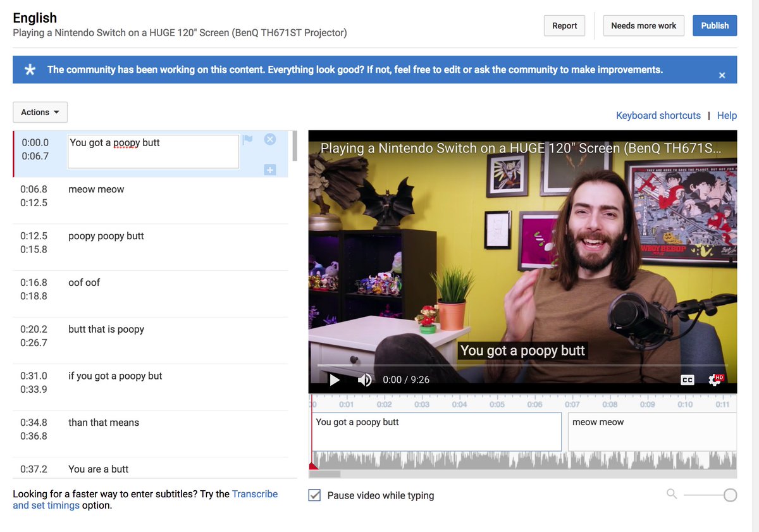Adjust the timeline zoom slider handle
This screenshot has height=532, width=759.
[730, 495]
